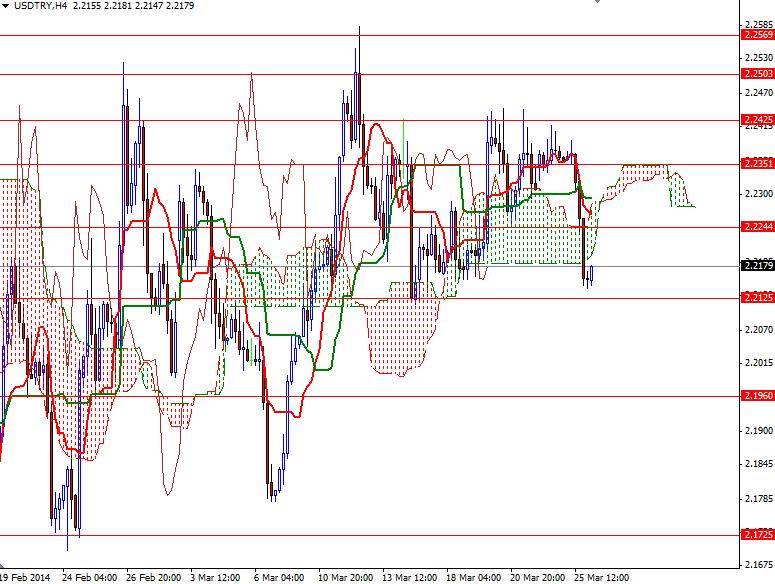Select the 2.1960 support level label
This screenshot has width=775, height=584.
pyautogui.click(x=758, y=395)
